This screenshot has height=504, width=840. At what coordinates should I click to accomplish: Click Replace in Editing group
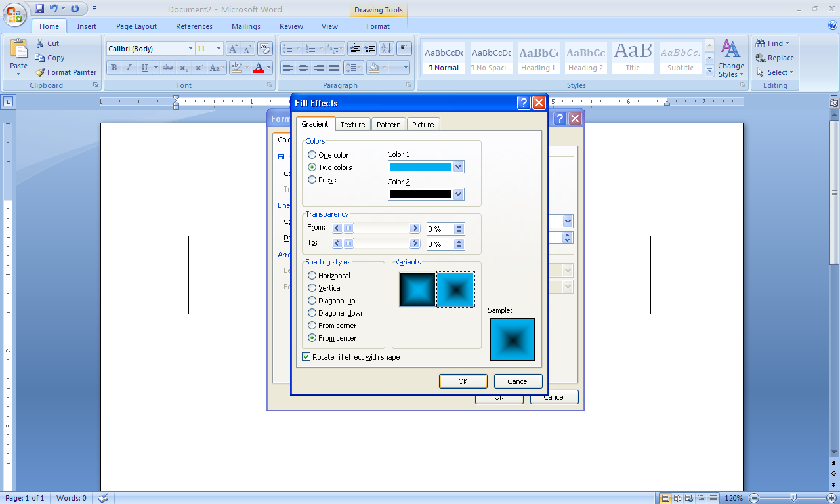pyautogui.click(x=775, y=58)
